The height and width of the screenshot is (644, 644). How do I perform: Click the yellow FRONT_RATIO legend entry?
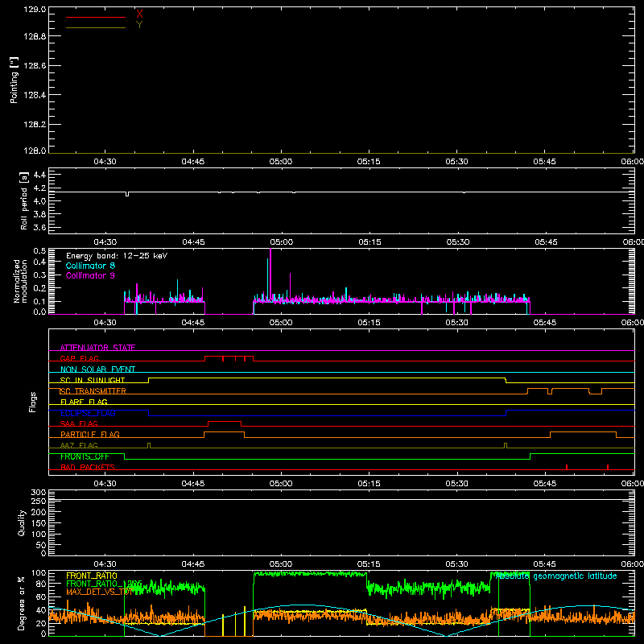[x=92, y=576]
